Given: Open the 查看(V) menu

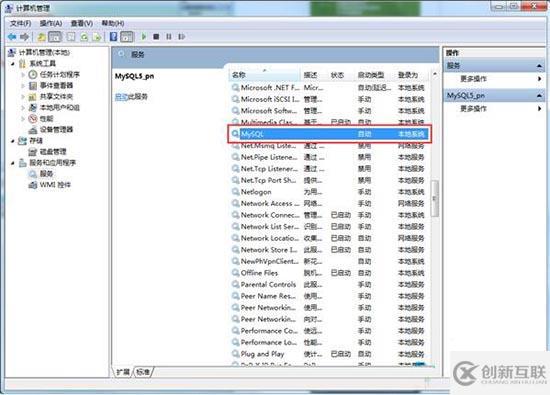Looking at the screenshot, I should pos(82,24).
